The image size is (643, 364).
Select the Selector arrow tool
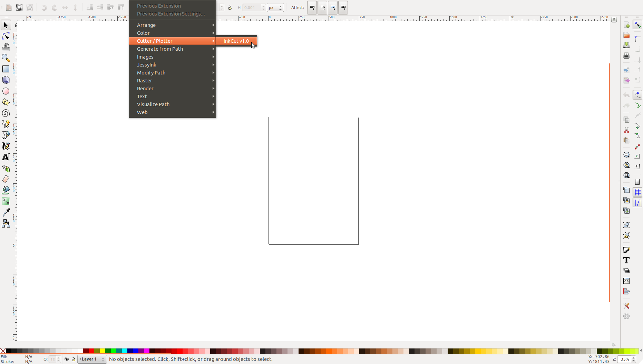(x=6, y=25)
